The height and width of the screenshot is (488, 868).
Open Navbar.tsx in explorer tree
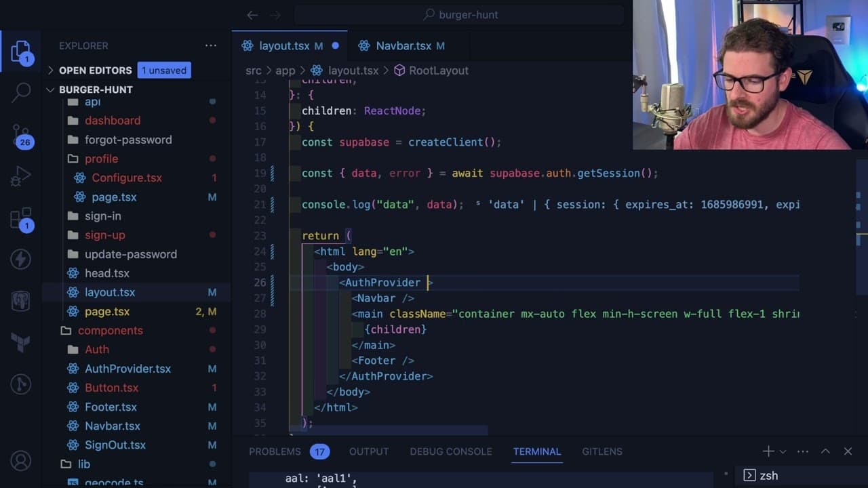coord(112,426)
